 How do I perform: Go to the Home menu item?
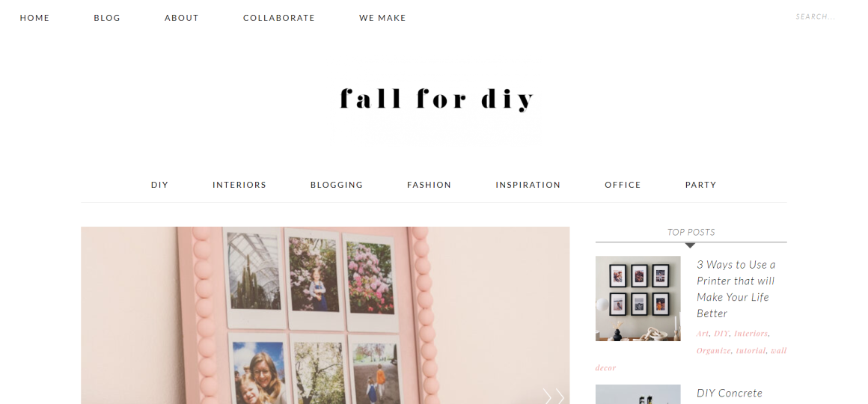(35, 18)
